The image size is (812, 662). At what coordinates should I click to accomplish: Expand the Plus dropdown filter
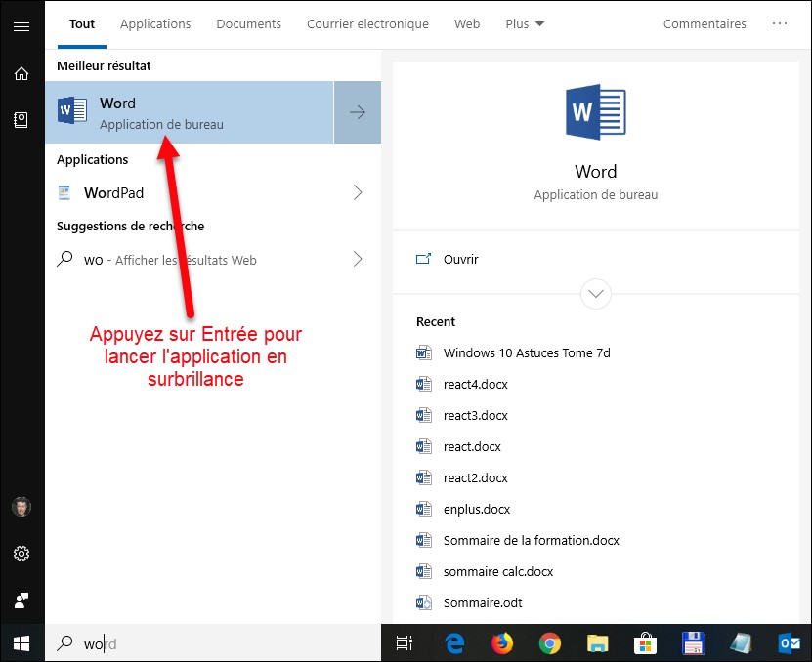[525, 24]
